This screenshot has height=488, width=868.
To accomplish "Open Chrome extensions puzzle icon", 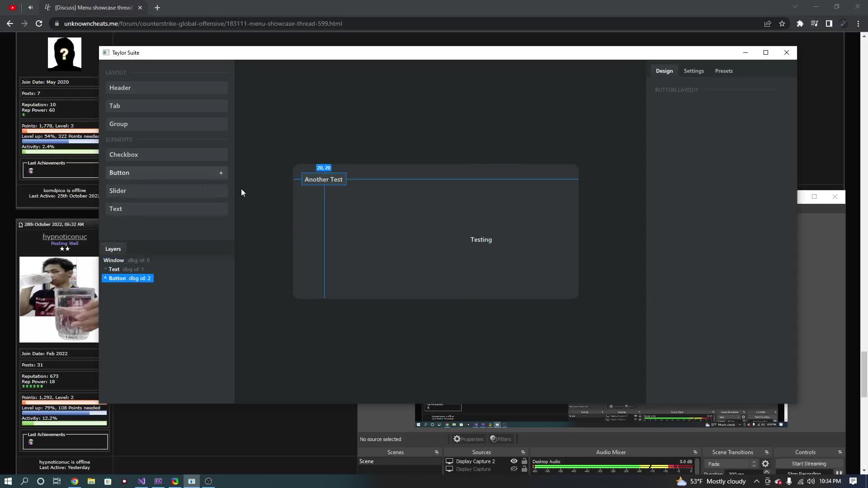I will 800,23.
